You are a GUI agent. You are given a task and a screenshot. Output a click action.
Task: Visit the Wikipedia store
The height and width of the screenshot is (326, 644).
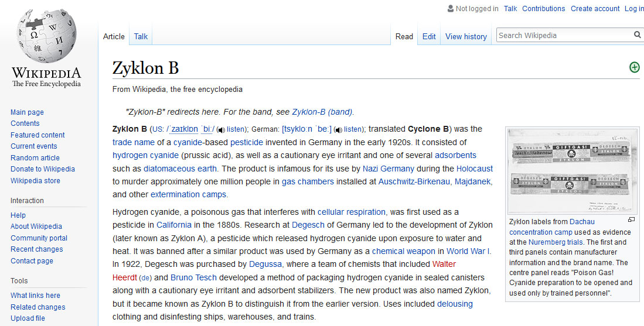click(x=35, y=180)
